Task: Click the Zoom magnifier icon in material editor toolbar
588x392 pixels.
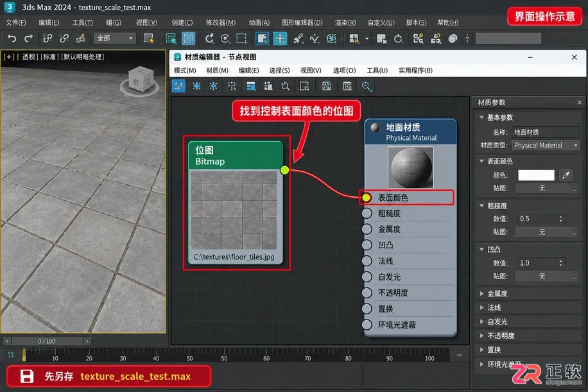Action: coord(366,86)
